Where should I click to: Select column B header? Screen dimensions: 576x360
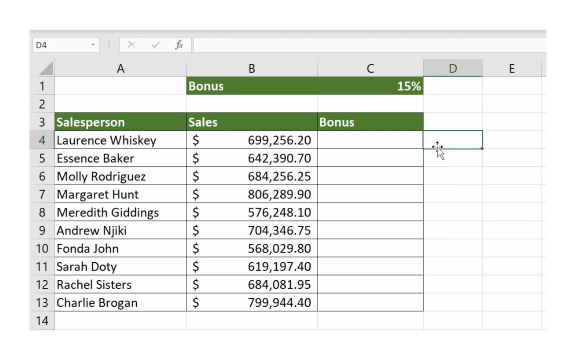point(252,68)
